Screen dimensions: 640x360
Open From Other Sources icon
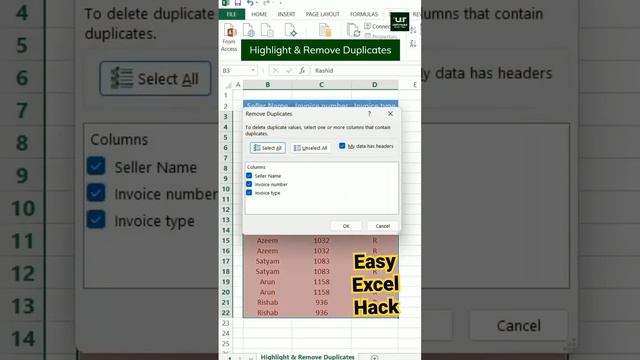click(x=291, y=30)
